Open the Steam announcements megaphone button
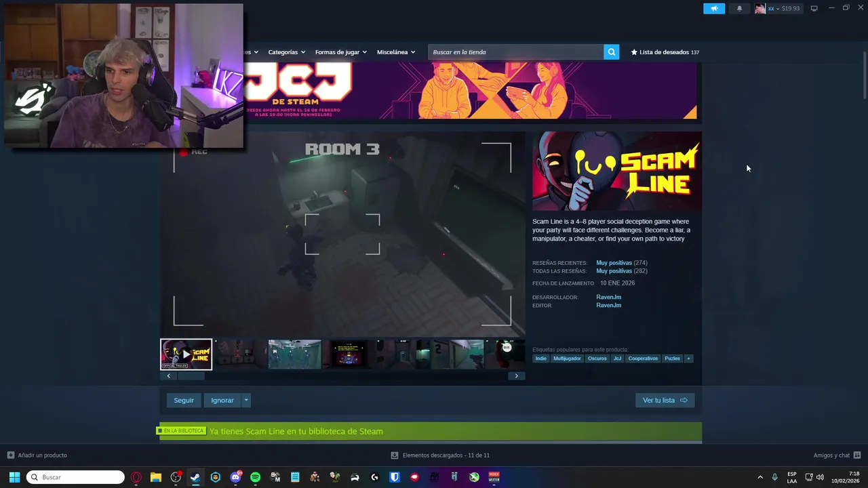The height and width of the screenshot is (488, 868). (713, 8)
